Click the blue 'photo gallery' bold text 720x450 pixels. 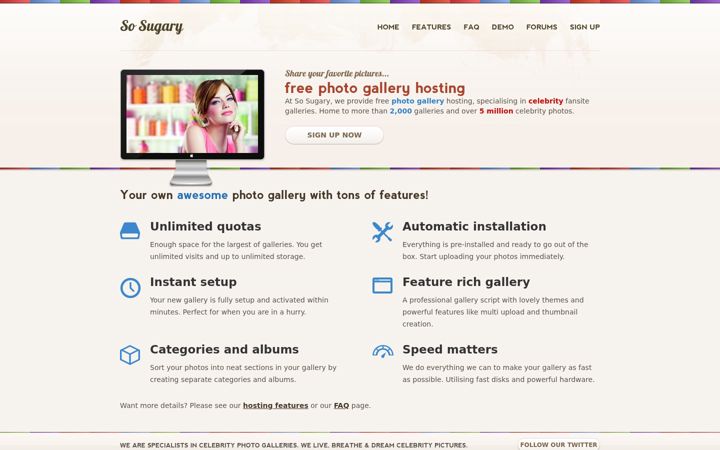click(417, 101)
